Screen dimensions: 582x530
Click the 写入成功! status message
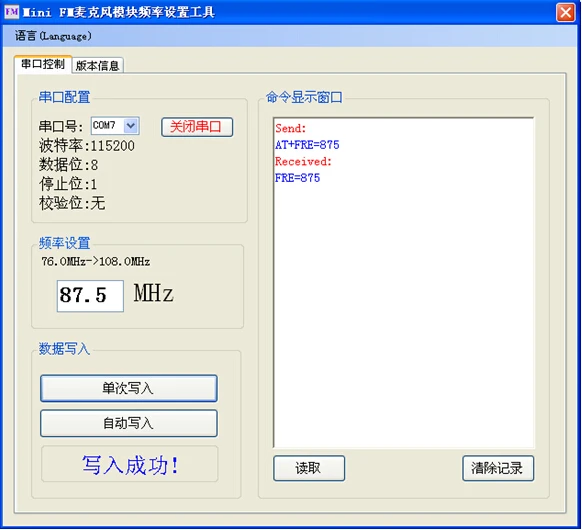click(x=130, y=465)
